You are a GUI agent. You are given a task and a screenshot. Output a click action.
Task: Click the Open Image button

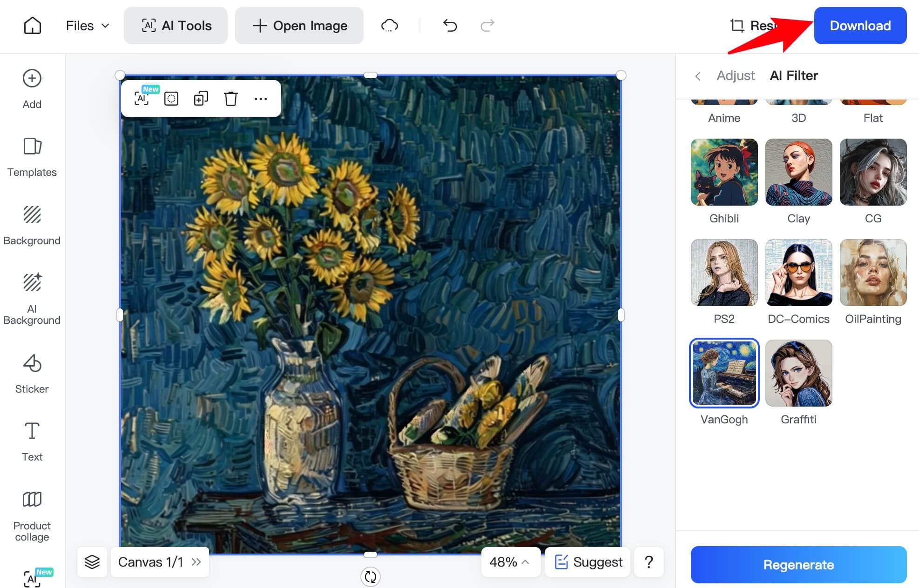point(299,26)
